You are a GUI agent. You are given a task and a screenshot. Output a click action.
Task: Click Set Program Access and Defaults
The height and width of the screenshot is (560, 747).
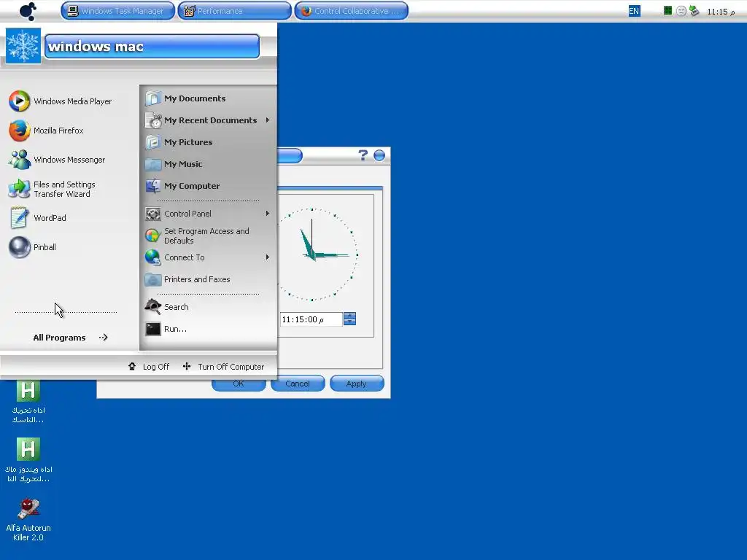197,236
